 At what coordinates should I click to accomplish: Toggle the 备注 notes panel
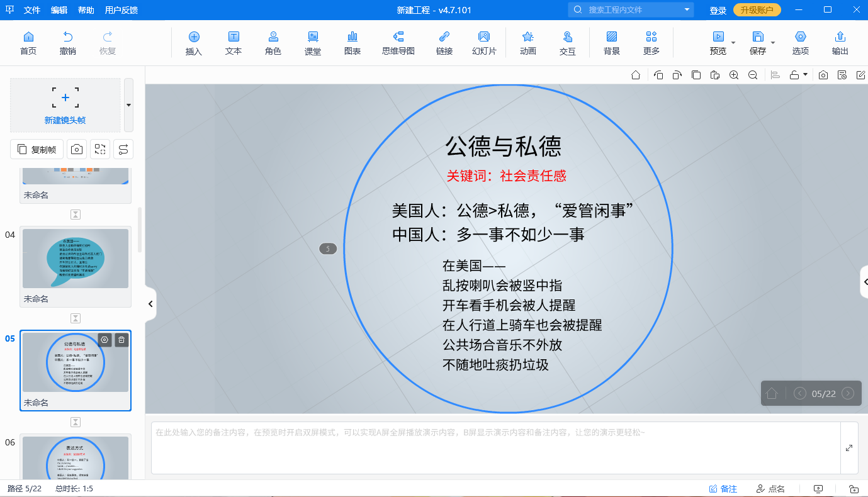[x=723, y=489]
